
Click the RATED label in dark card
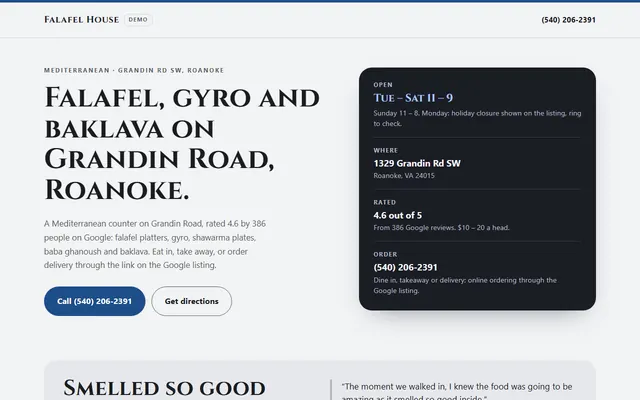pyautogui.click(x=384, y=202)
